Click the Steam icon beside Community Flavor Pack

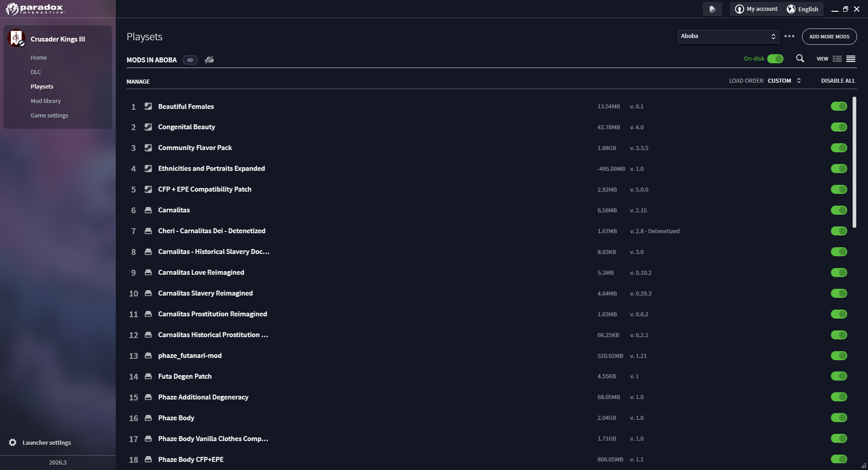coord(148,148)
